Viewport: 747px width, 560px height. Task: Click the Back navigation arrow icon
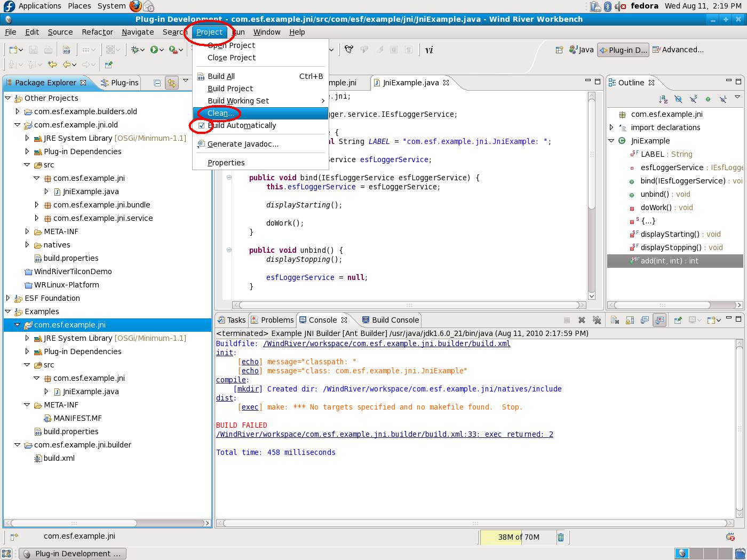(67, 65)
